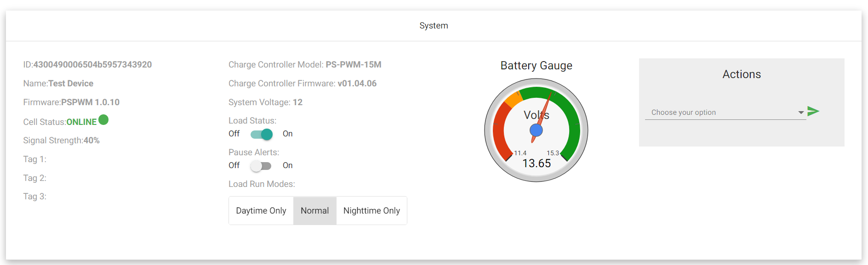The height and width of the screenshot is (265, 868).
Task: Click the blue center hub of the battery gauge
Action: (x=536, y=130)
